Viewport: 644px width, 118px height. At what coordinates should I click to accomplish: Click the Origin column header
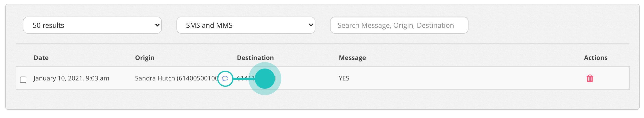click(145, 58)
